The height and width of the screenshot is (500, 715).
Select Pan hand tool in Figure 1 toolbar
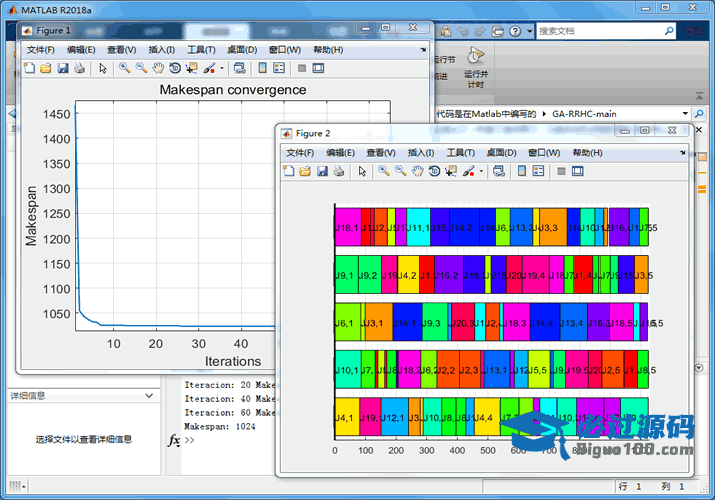(158, 68)
